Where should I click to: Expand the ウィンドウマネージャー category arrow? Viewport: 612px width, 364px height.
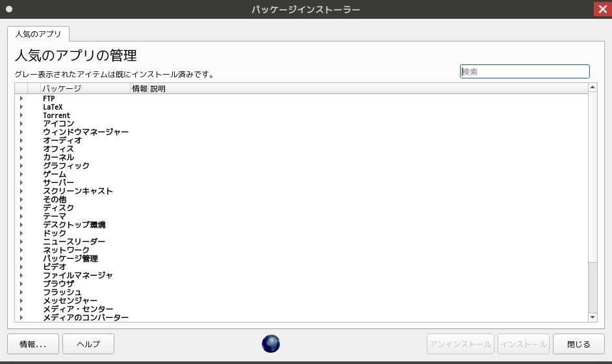click(21, 132)
